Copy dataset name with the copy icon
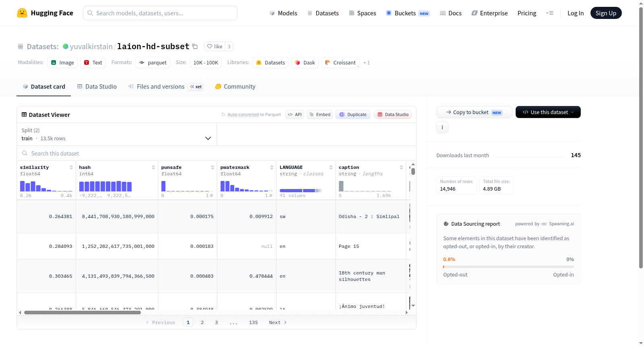Viewport: 644px width, 347px height. (x=195, y=46)
